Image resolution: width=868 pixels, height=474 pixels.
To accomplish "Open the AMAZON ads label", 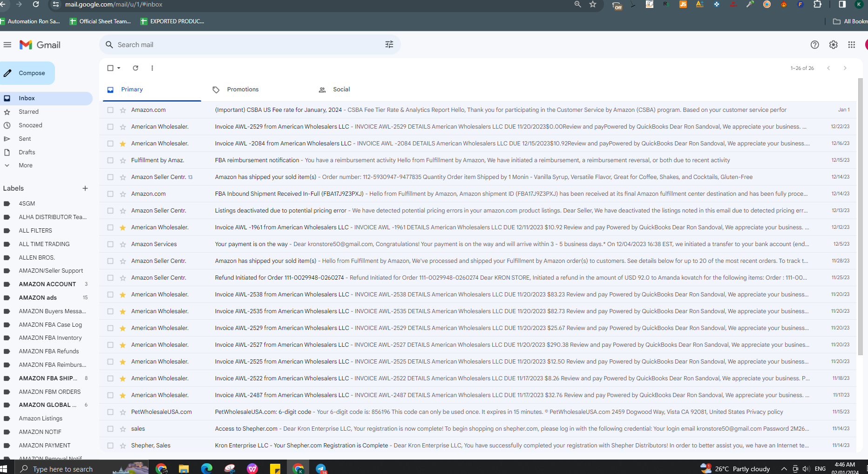I will point(38,298).
